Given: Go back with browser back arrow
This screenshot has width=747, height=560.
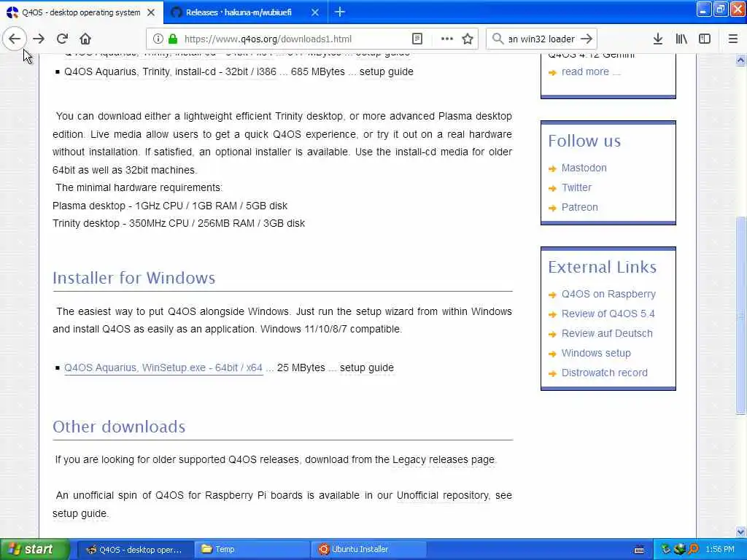Looking at the screenshot, I should [15, 39].
